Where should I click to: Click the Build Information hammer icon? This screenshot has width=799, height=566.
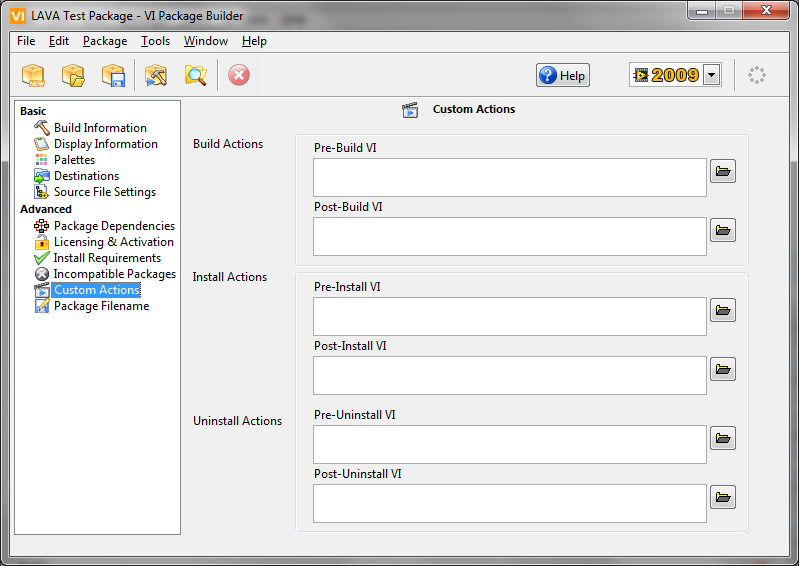[41, 127]
